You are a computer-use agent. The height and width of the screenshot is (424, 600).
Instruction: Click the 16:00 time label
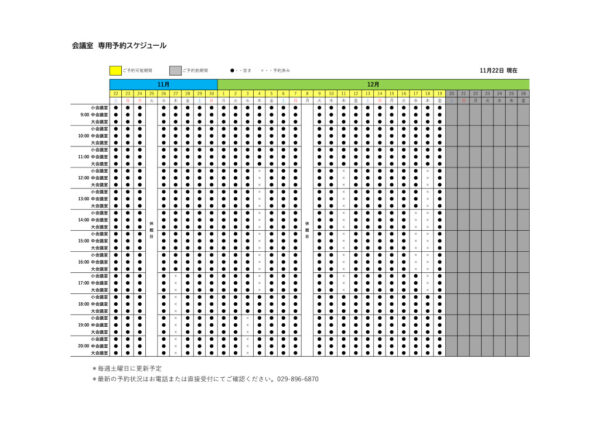tap(83, 262)
